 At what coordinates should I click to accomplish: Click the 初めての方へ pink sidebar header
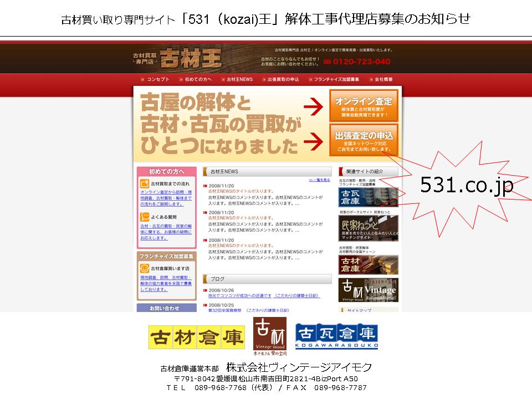(x=167, y=172)
